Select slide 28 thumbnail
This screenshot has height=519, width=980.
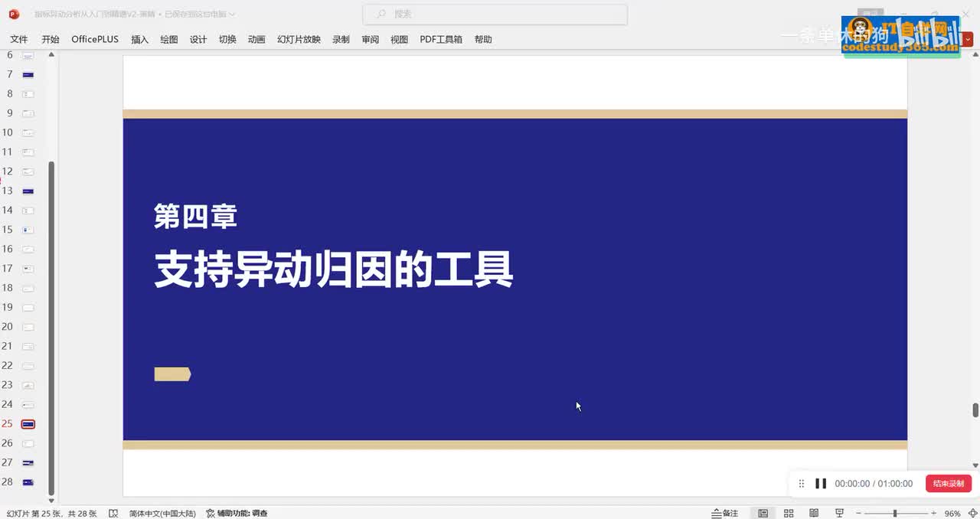click(28, 481)
